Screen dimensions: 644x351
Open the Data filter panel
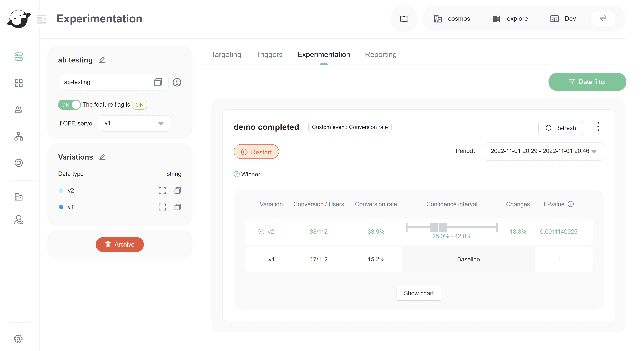[x=587, y=82]
